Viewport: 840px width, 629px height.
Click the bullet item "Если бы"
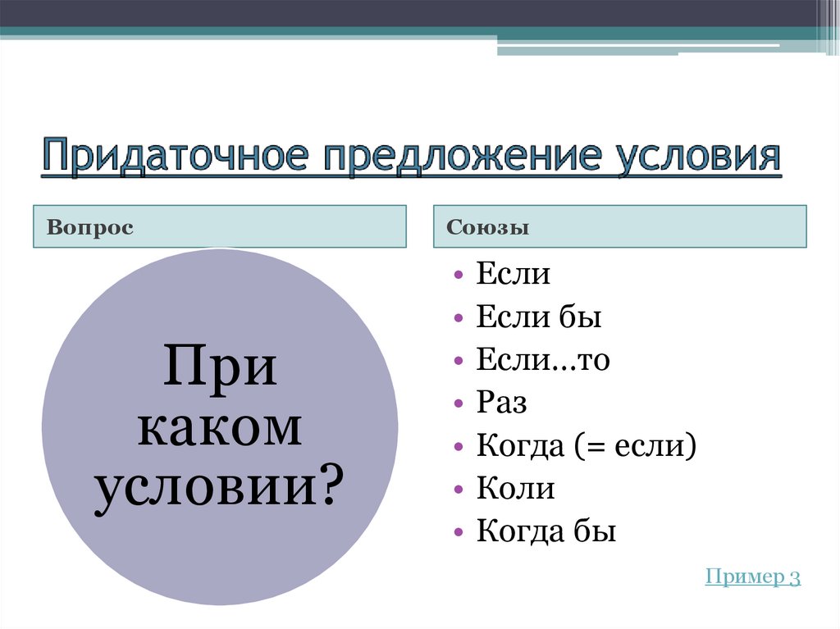click(537, 317)
